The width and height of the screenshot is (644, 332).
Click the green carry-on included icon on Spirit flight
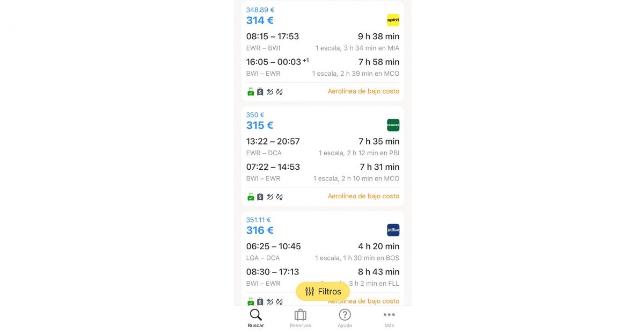pos(251,92)
